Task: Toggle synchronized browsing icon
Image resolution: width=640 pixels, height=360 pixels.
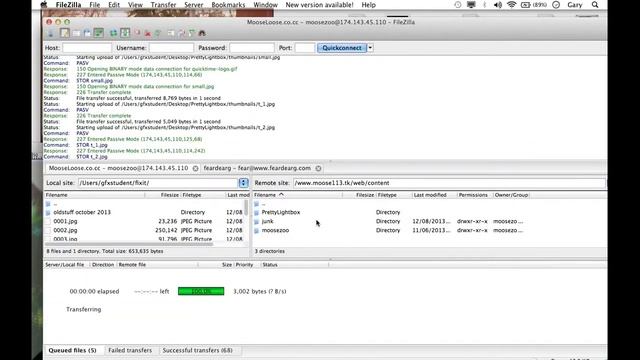Action: coord(192,33)
